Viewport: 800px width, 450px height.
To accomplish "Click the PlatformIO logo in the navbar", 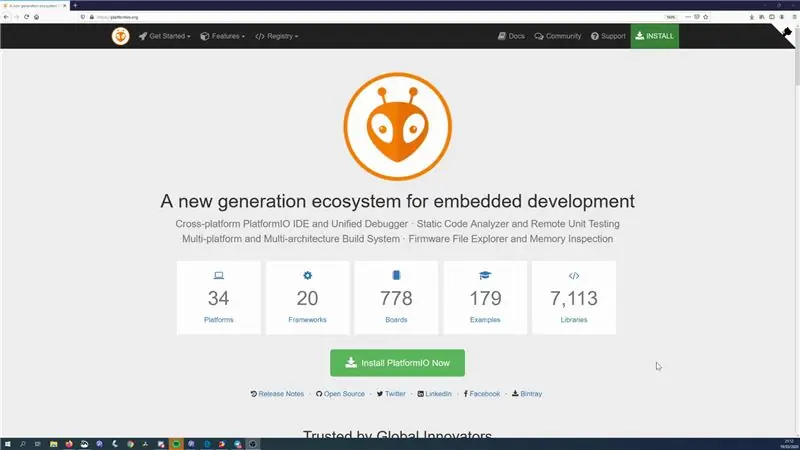I will coord(120,36).
